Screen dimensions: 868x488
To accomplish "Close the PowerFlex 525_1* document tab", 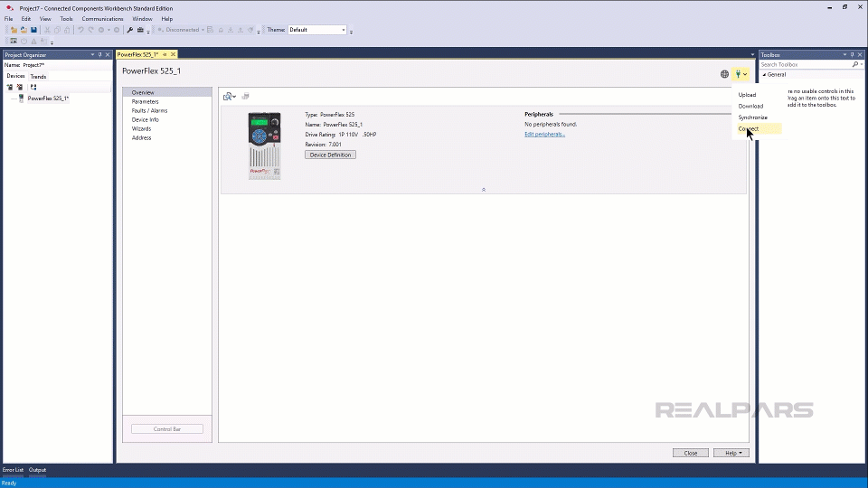I will point(174,54).
